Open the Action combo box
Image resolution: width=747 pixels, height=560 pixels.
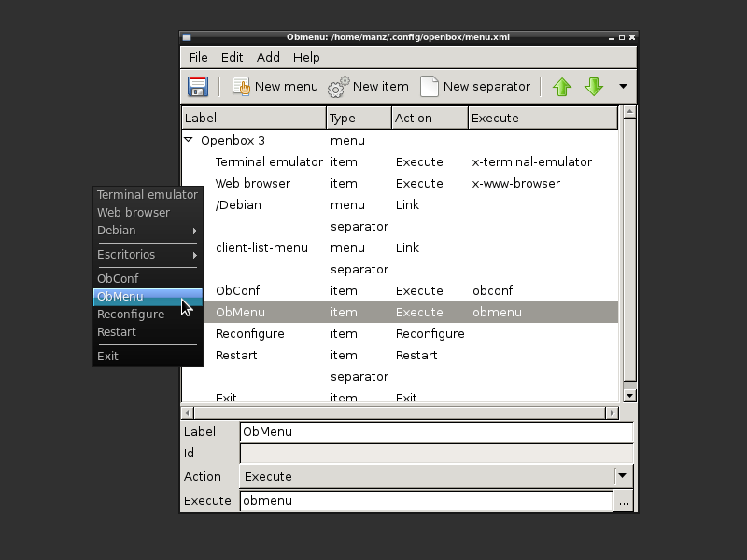436,476
